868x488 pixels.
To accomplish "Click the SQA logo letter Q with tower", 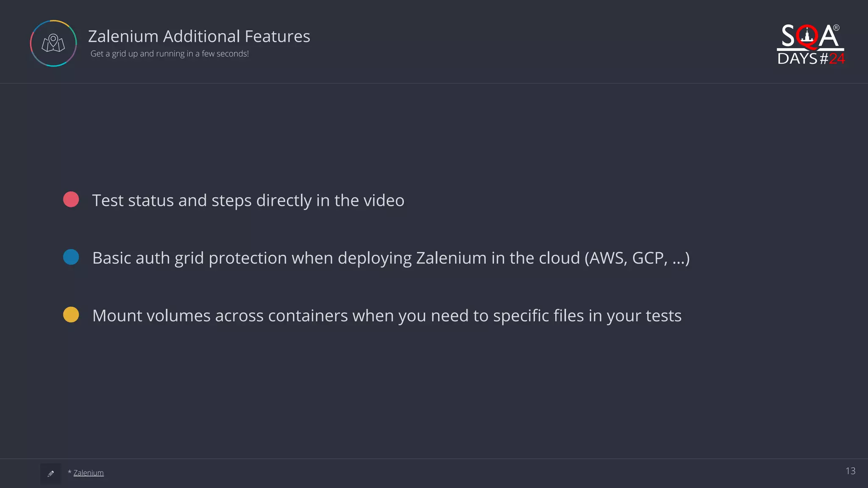I will click(807, 36).
